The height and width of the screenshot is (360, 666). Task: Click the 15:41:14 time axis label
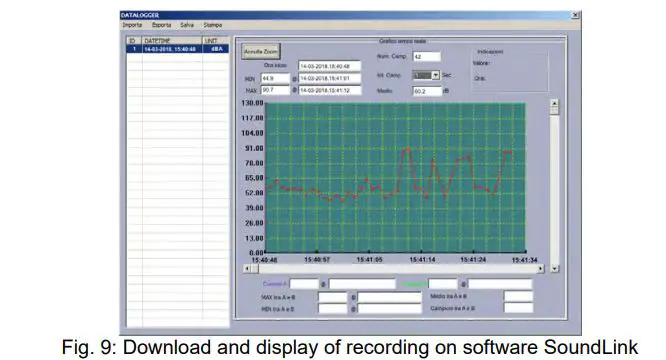click(x=422, y=259)
